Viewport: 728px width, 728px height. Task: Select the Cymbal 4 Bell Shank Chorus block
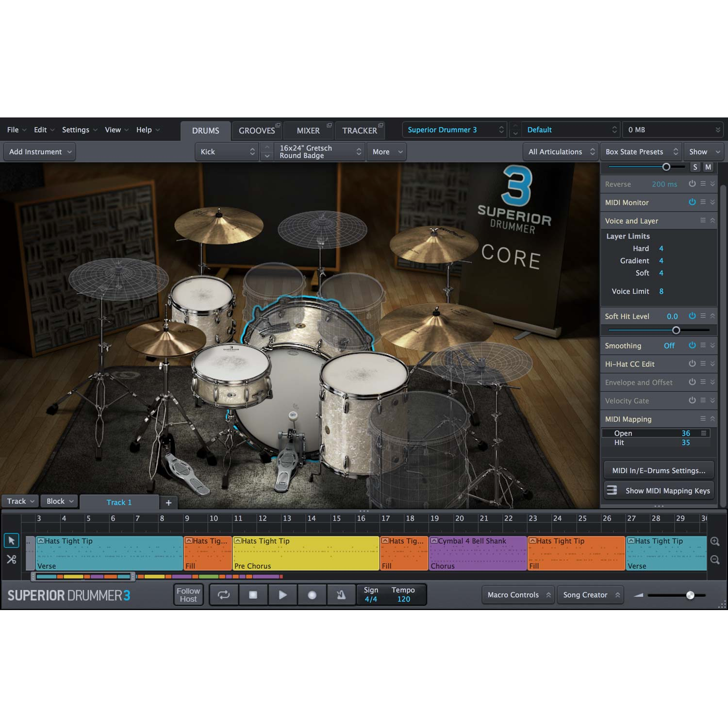[x=477, y=553]
